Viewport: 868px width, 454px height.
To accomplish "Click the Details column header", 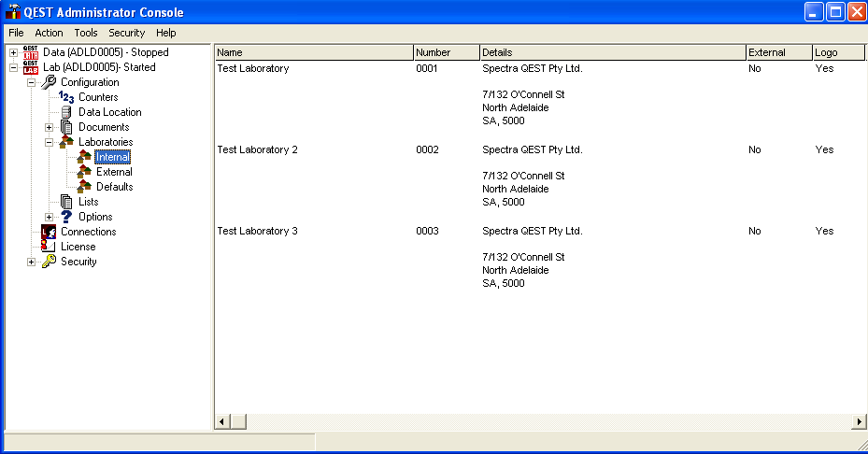I will coord(612,52).
